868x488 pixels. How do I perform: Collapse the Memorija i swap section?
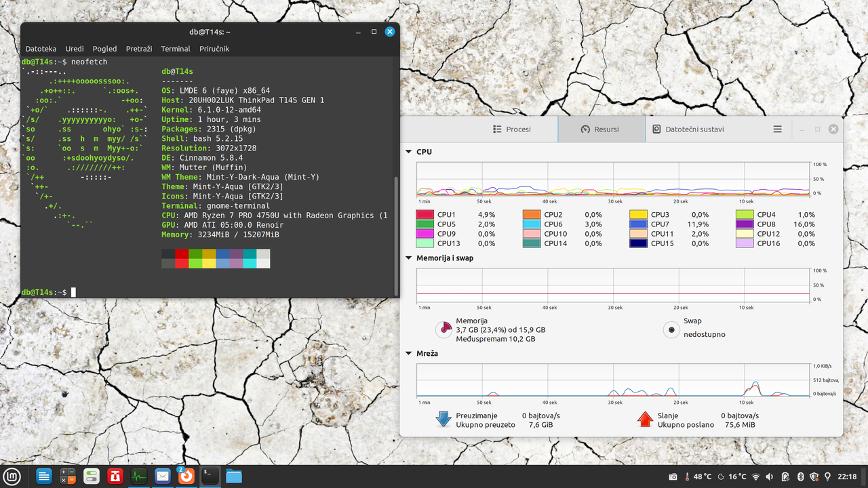408,258
